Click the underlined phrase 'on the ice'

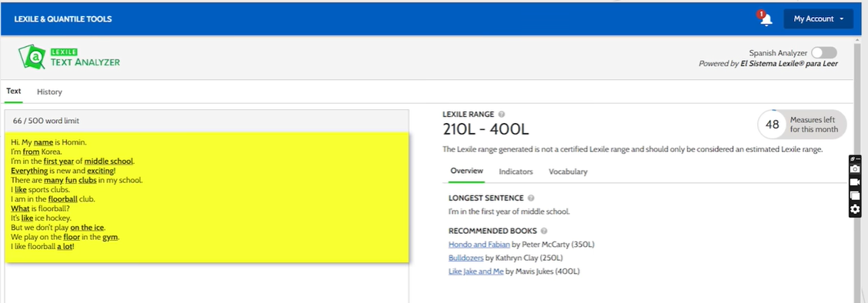tap(88, 228)
